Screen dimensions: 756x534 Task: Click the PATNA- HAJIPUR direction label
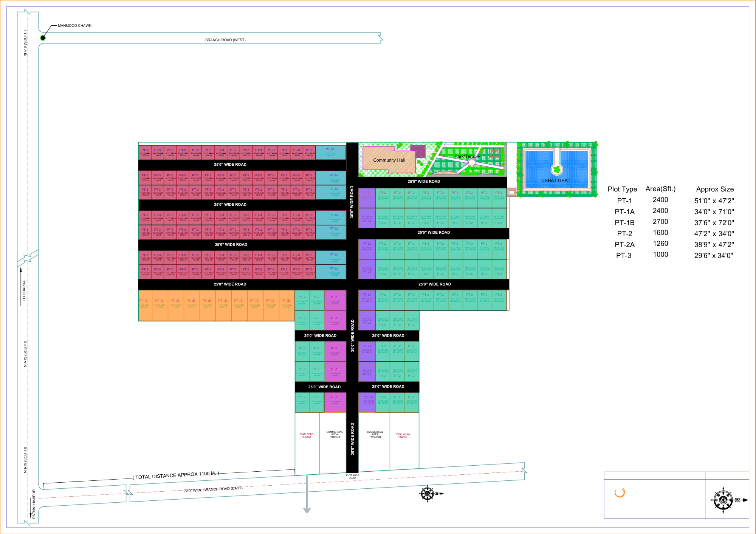tap(34, 504)
